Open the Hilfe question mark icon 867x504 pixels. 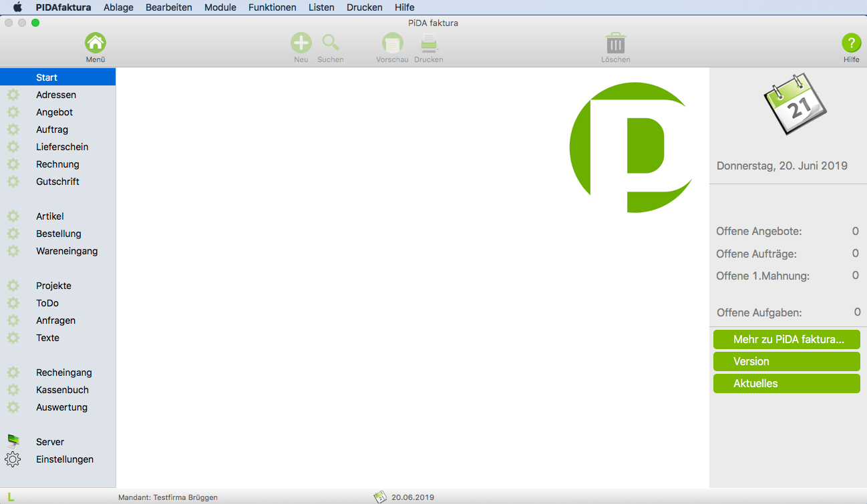coord(851,43)
